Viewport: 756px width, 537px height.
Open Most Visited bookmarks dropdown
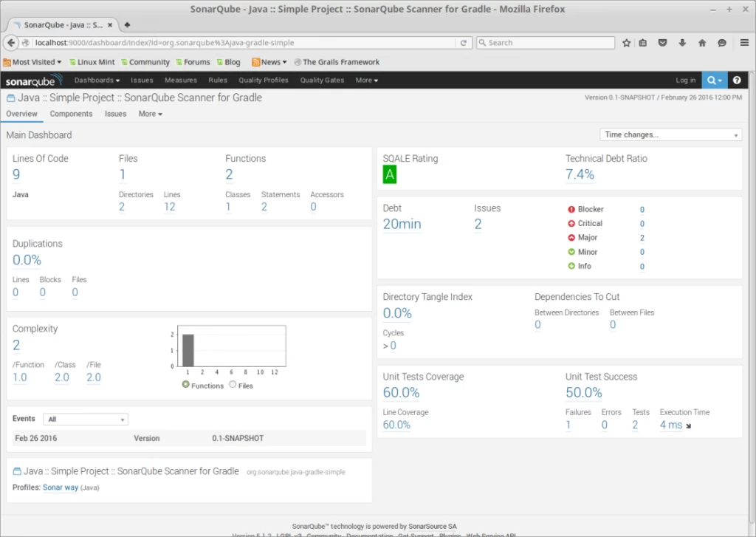coord(32,62)
